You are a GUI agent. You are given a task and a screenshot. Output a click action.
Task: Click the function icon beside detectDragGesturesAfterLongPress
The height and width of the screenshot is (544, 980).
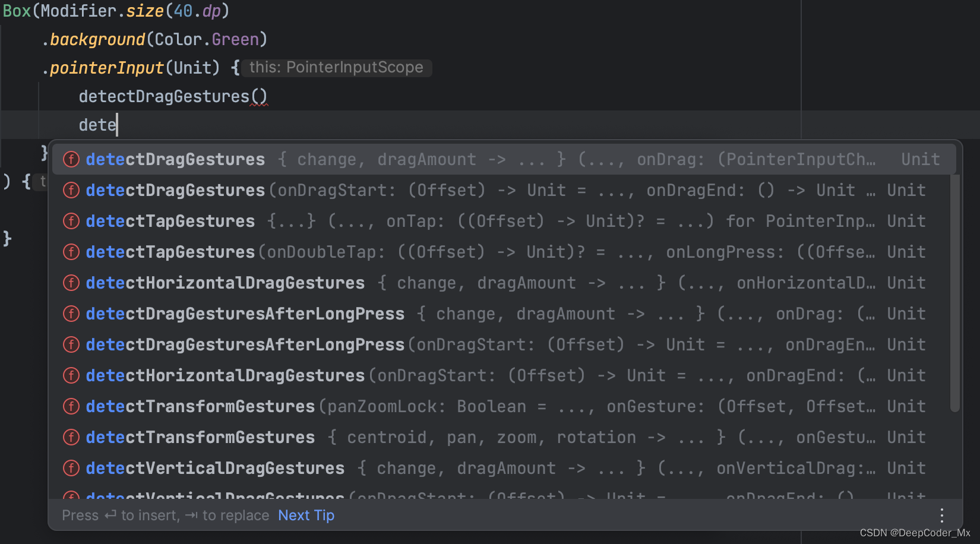pos(71,314)
